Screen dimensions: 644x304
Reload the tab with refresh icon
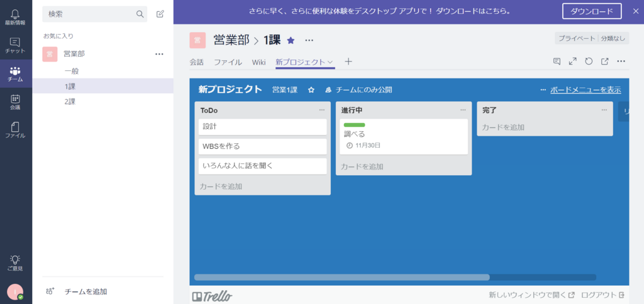589,62
